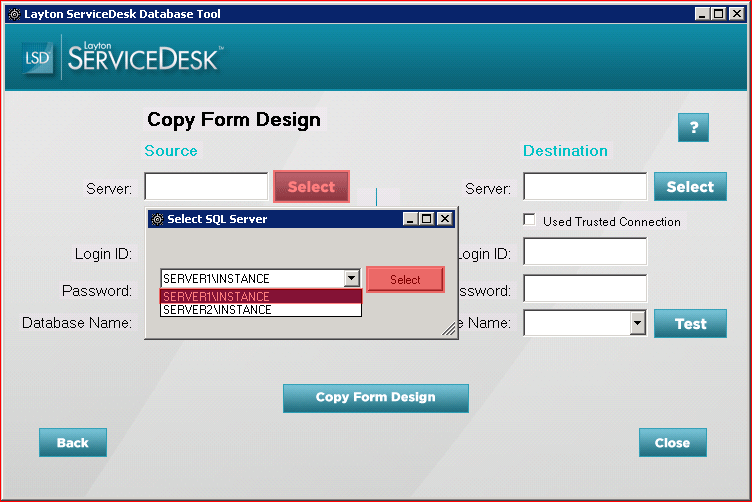Click the LSD logo icon in header
Screen dimensions: 752x502
tap(37, 58)
